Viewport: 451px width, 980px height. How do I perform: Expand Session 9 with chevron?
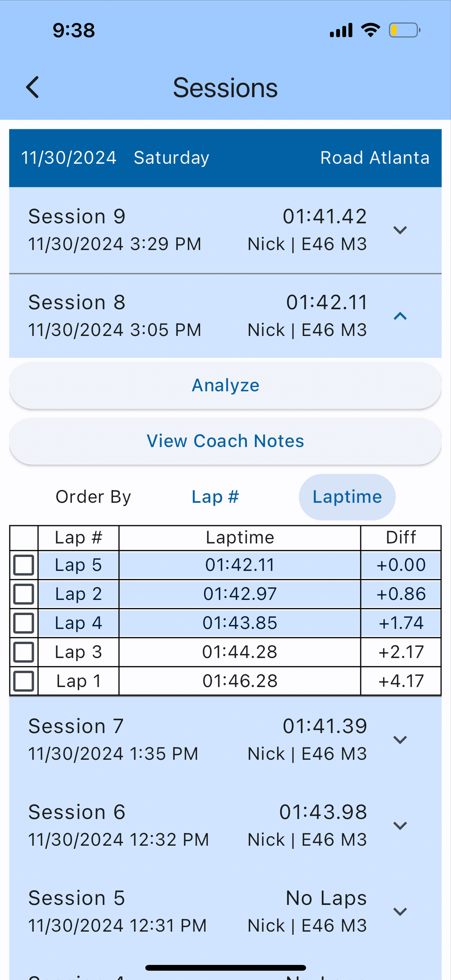[x=400, y=230]
